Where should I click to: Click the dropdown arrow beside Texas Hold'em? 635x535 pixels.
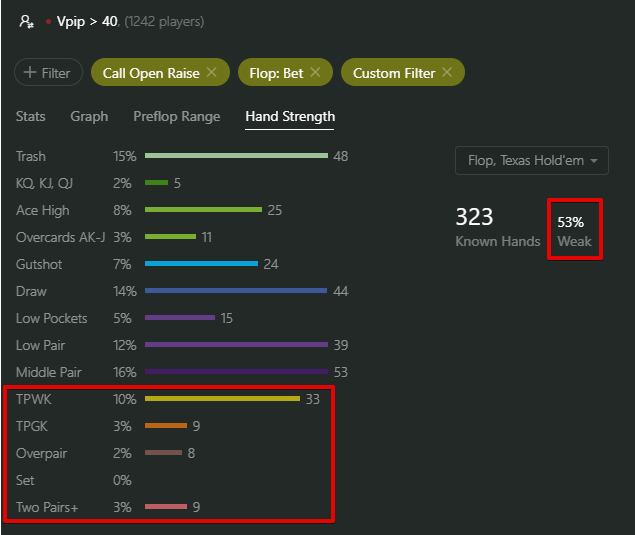tap(594, 161)
